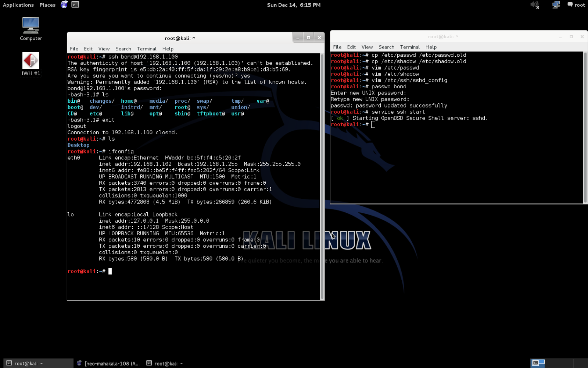This screenshot has width=588, height=368.
Task: Open the Places menu
Action: click(47, 5)
